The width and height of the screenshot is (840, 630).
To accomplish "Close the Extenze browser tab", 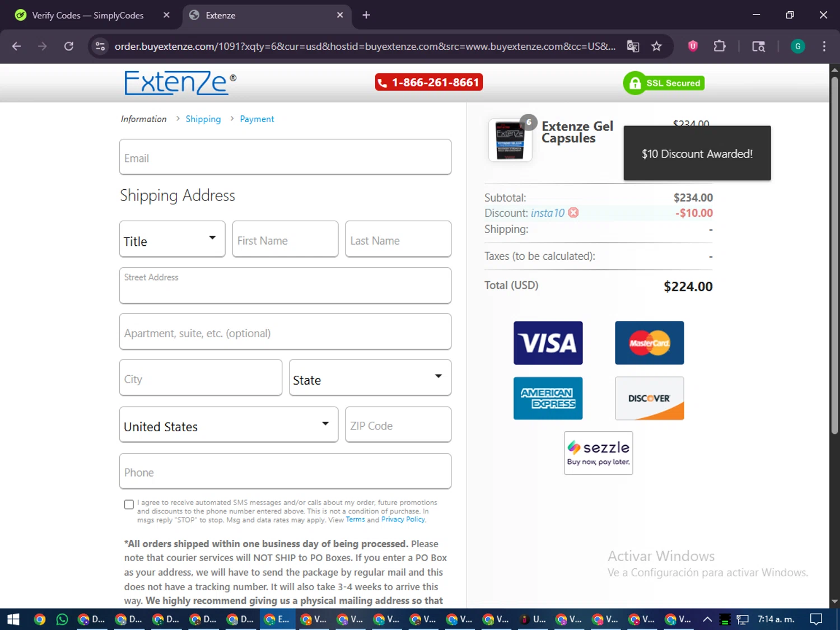I will pyautogui.click(x=340, y=15).
